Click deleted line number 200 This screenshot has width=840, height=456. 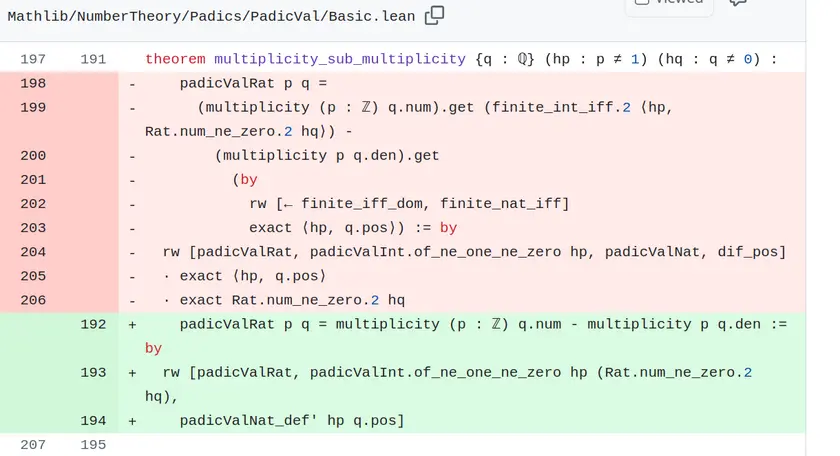pyautogui.click(x=33, y=155)
